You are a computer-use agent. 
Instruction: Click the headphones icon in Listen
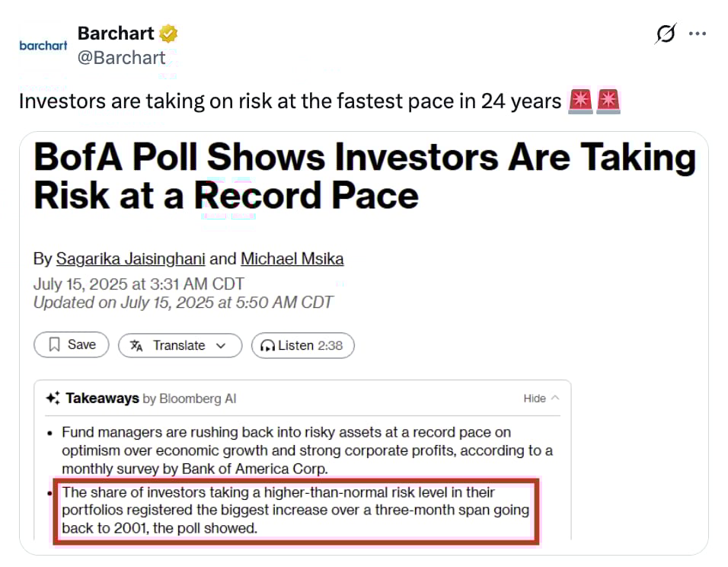coord(267,346)
